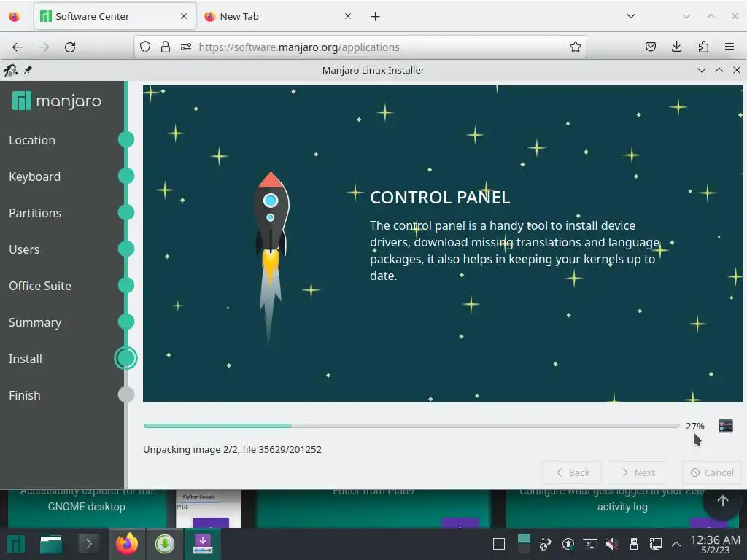Select the Users step in sidebar

pyautogui.click(x=24, y=249)
